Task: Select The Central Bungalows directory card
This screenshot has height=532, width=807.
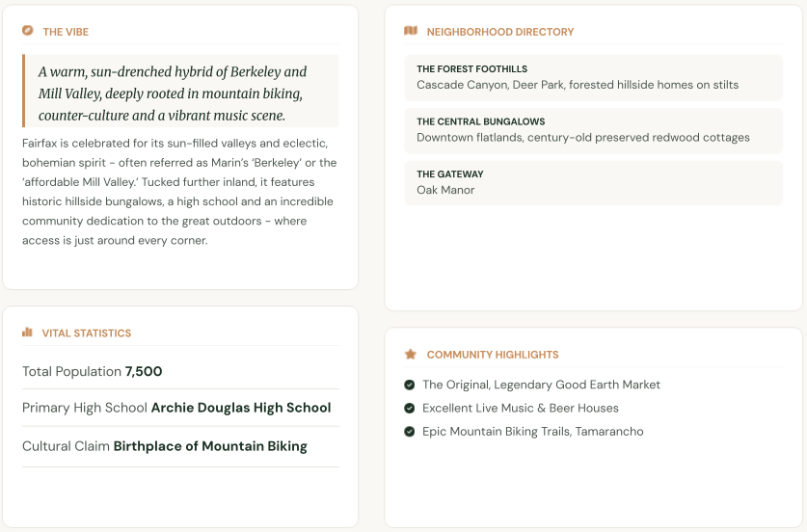Action: tap(593, 131)
